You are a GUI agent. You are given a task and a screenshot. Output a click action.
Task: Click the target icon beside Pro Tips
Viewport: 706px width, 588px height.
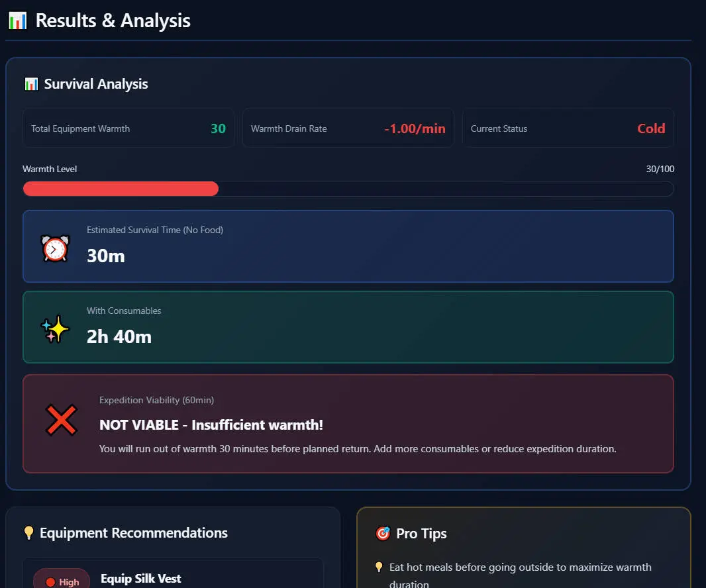click(x=383, y=534)
